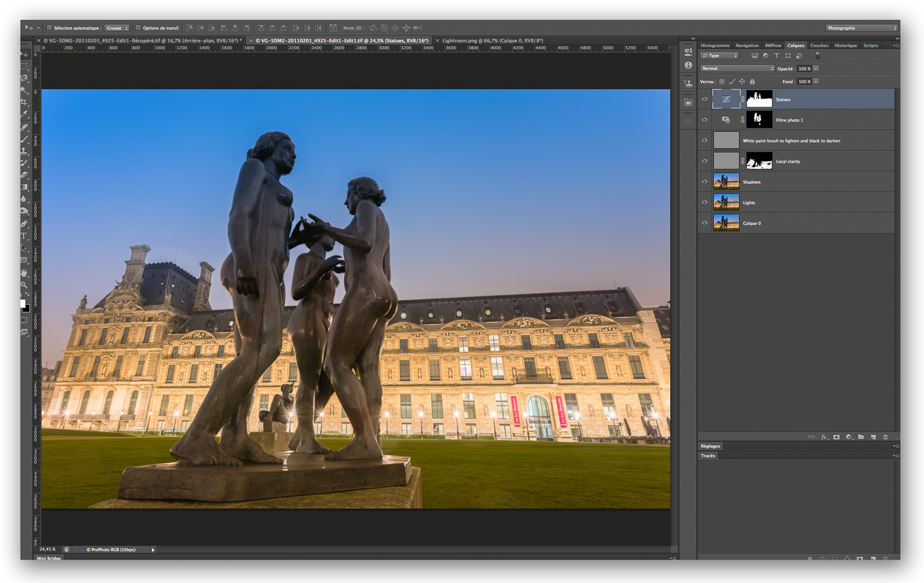Open the Info panel icon in dock
This screenshot has height=583, width=924.
pyautogui.click(x=688, y=65)
